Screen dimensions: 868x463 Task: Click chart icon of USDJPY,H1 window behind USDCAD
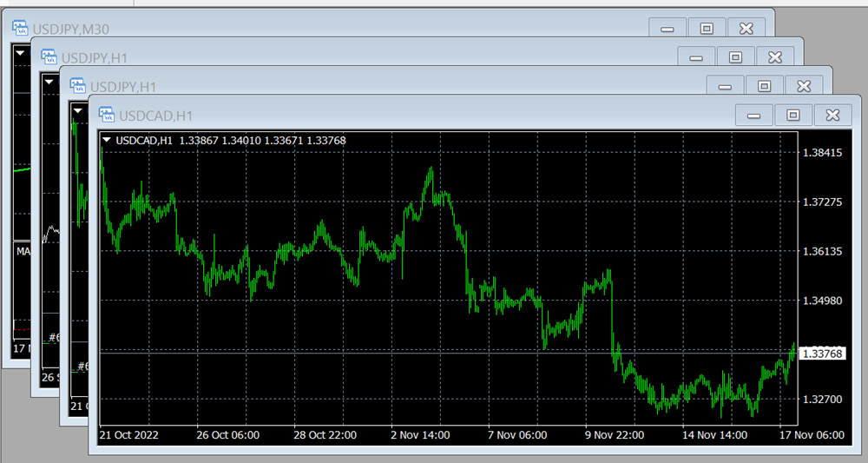(x=77, y=86)
